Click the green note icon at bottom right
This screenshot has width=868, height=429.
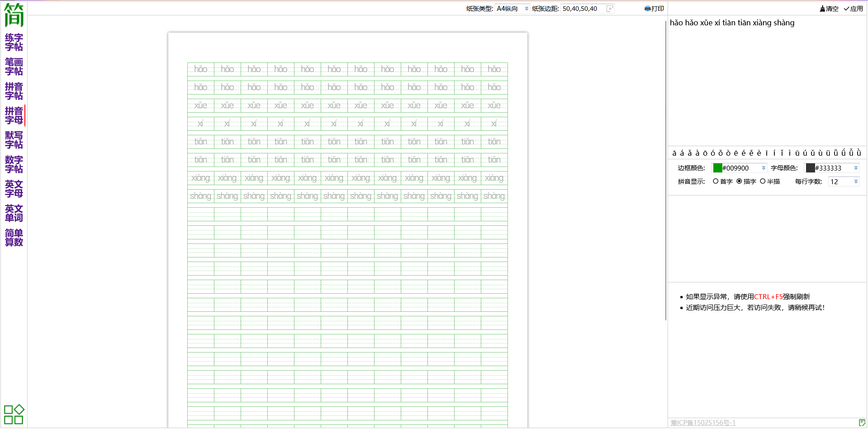click(862, 423)
